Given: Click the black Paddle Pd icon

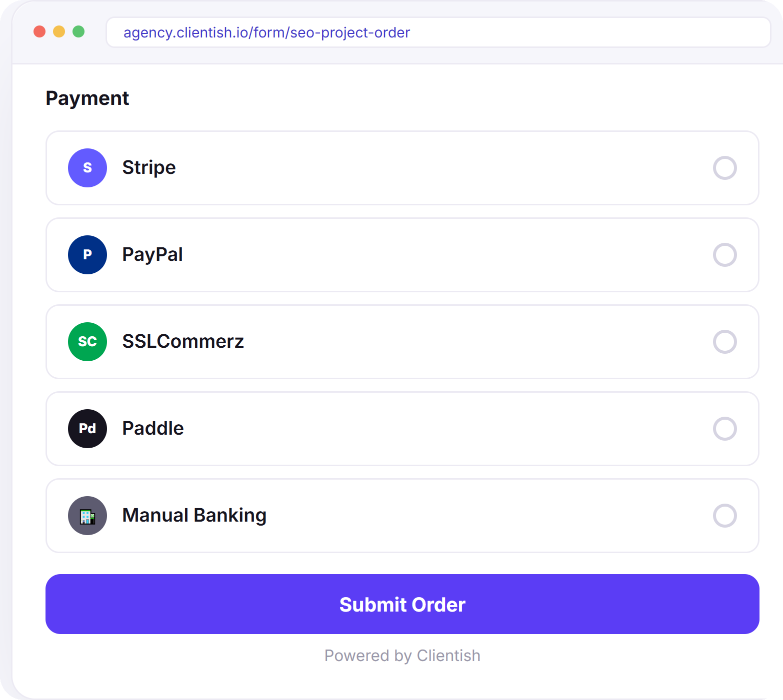Looking at the screenshot, I should tap(87, 429).
